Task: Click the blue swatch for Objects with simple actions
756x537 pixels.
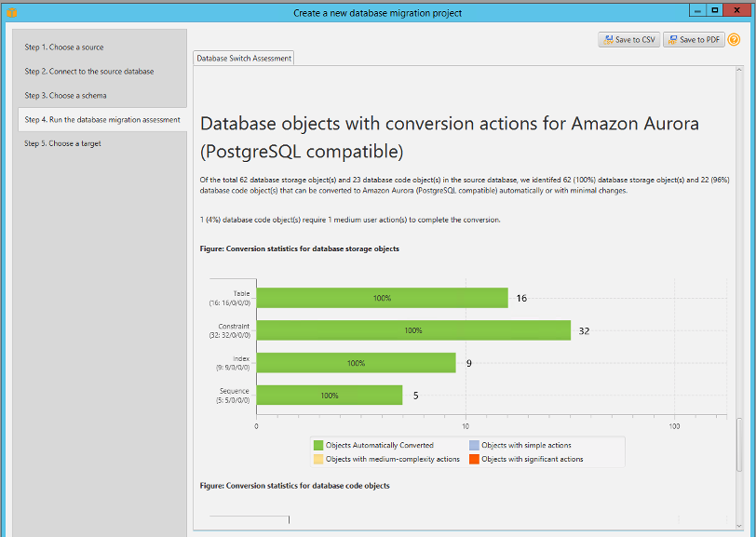Action: [x=474, y=445]
